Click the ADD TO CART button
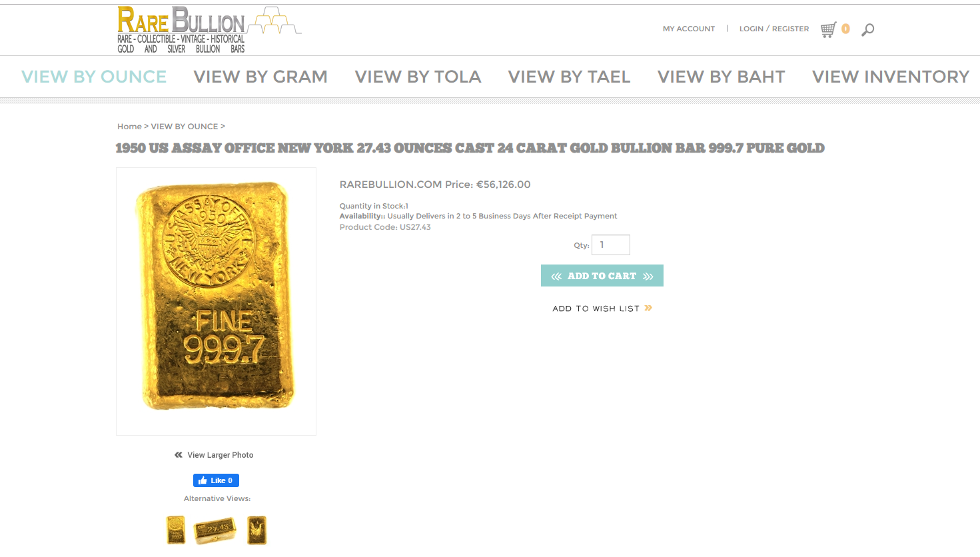The height and width of the screenshot is (557, 980). coord(602,276)
